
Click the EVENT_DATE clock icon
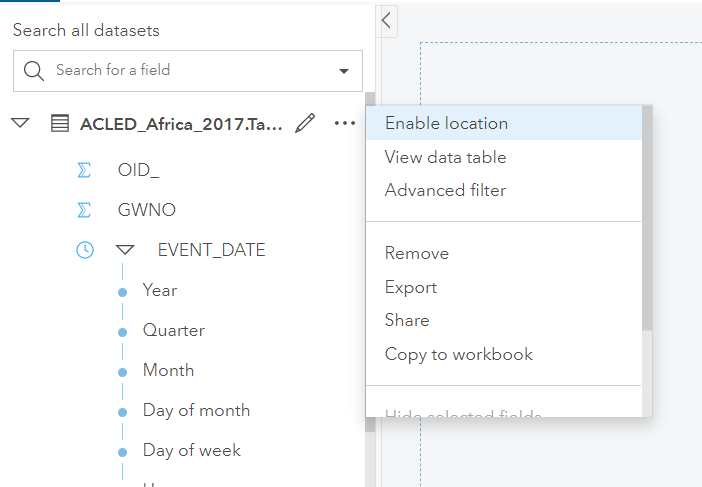coord(85,250)
